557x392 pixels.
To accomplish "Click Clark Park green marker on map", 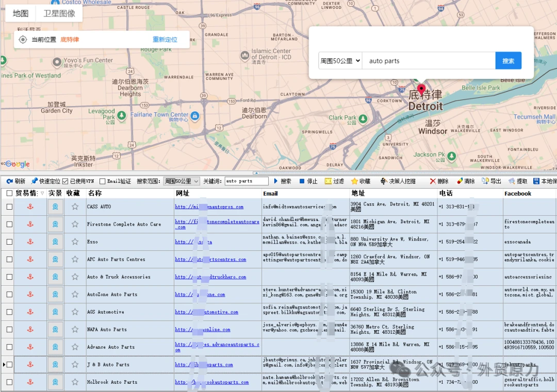I will (363, 118).
